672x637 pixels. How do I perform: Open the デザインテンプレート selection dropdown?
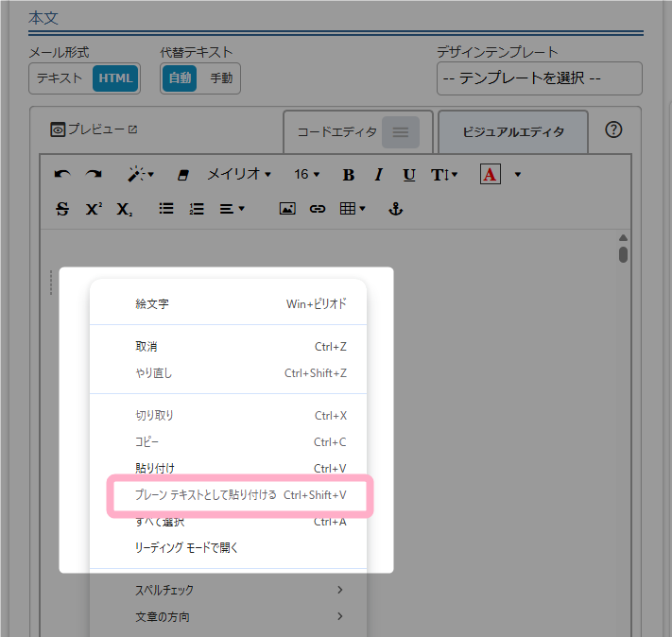pos(539,78)
